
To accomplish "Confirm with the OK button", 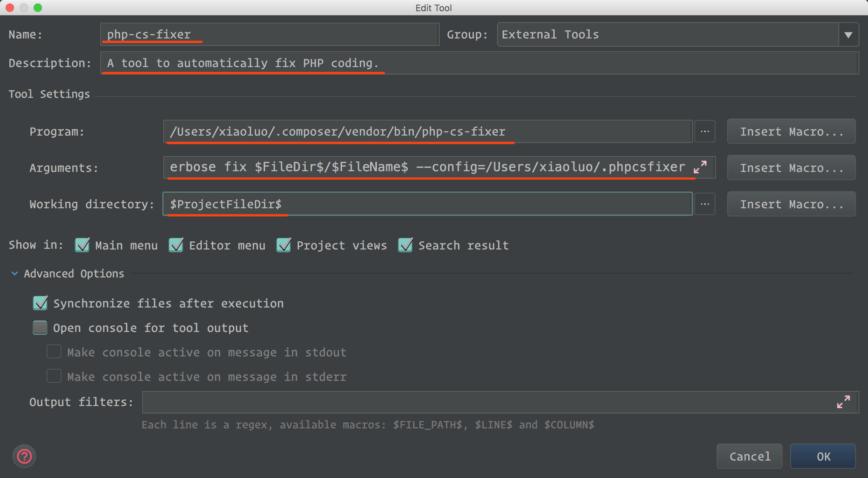I will (x=823, y=456).
